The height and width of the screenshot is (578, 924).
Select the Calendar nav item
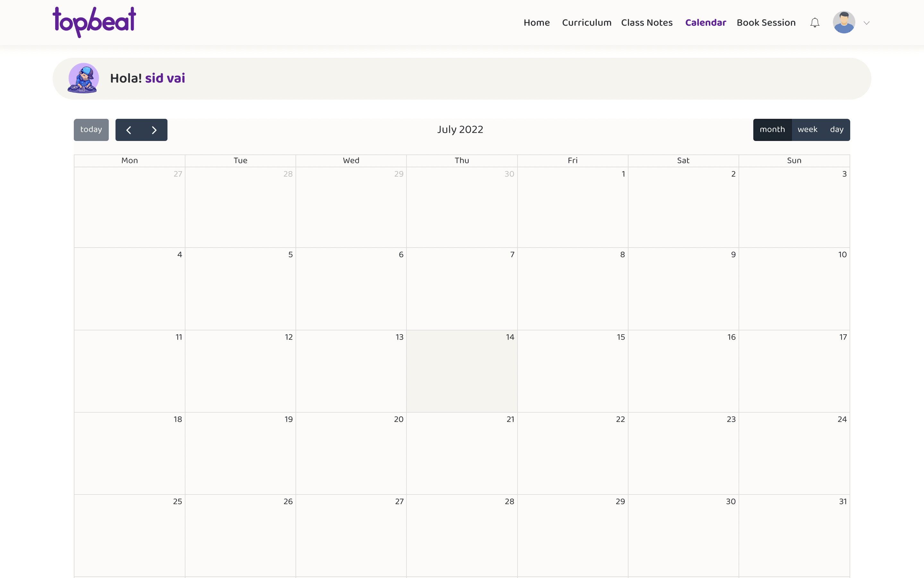[706, 23]
